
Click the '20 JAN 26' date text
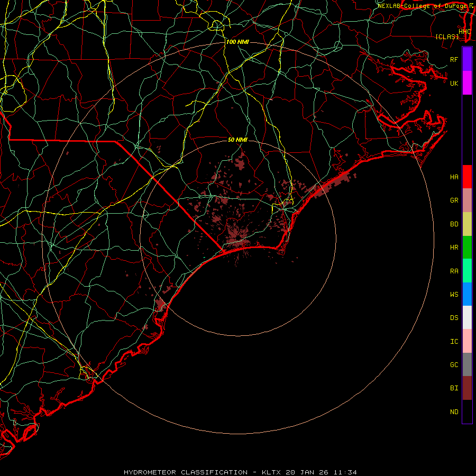click(307, 472)
